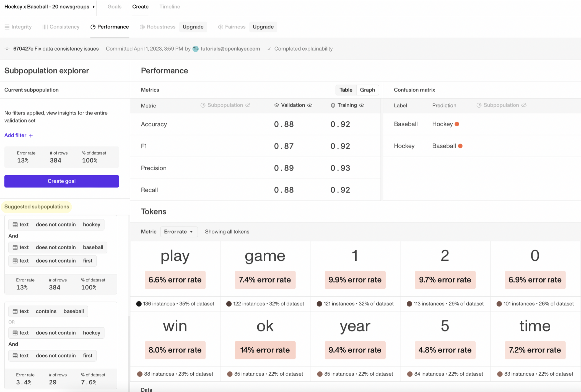
Task: Click Upgrade next to Robustness
Action: (x=193, y=27)
